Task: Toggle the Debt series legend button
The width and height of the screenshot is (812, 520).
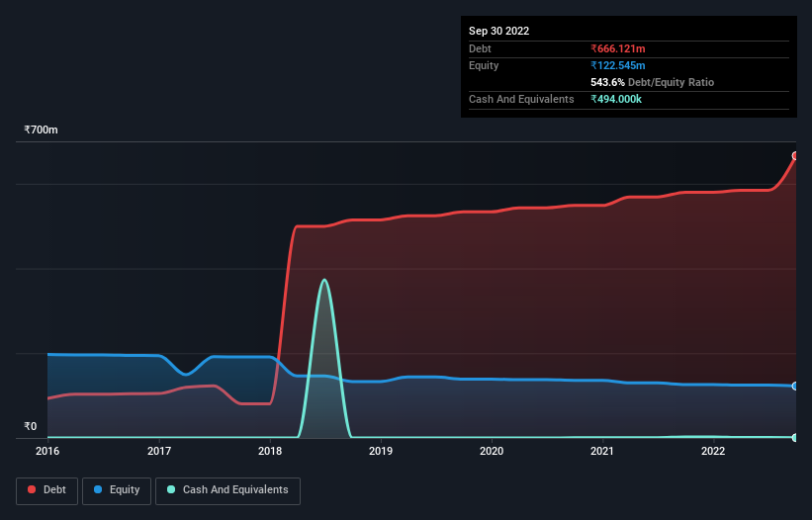Action: (46, 490)
